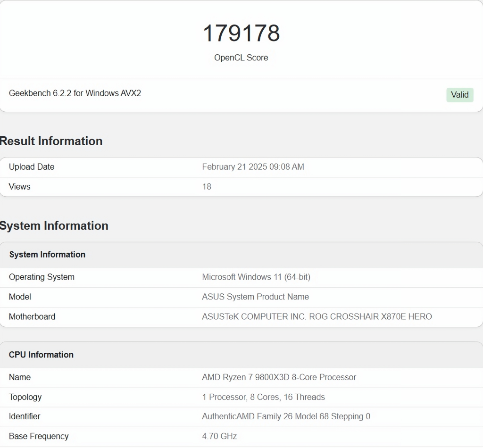Select Microsoft Windows 11 (64-bit) value

[256, 277]
